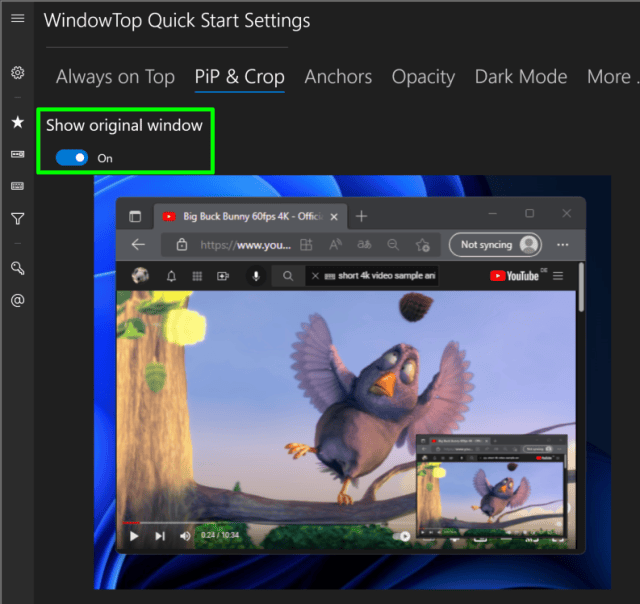This screenshot has height=604, width=640.
Task: Select the PiP & Crop tab
Action: click(x=240, y=77)
